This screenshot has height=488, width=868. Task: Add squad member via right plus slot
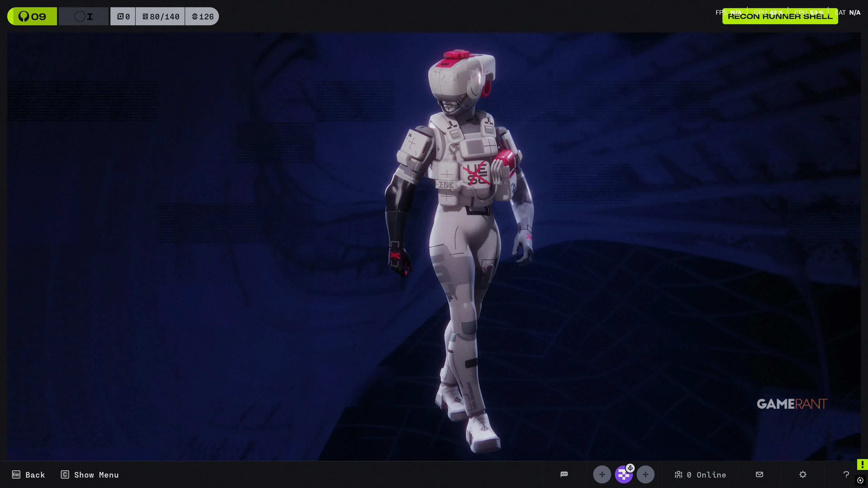645,474
